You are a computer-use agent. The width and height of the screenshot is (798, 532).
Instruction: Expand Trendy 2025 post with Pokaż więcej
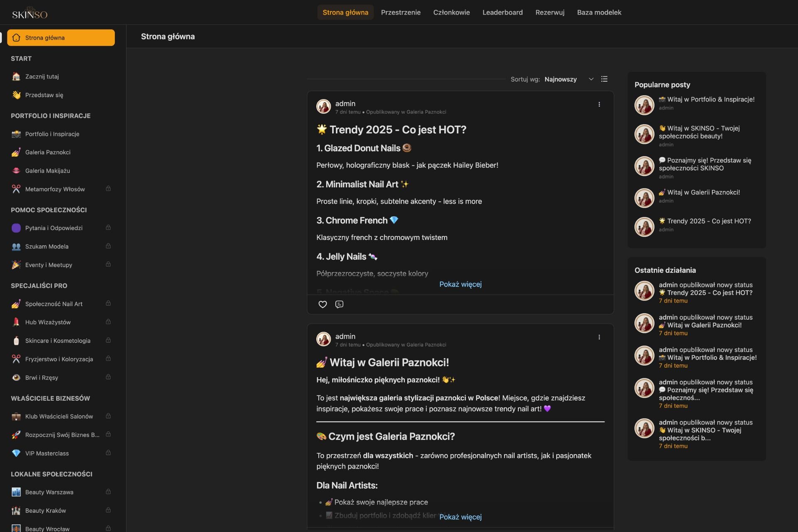460,284
